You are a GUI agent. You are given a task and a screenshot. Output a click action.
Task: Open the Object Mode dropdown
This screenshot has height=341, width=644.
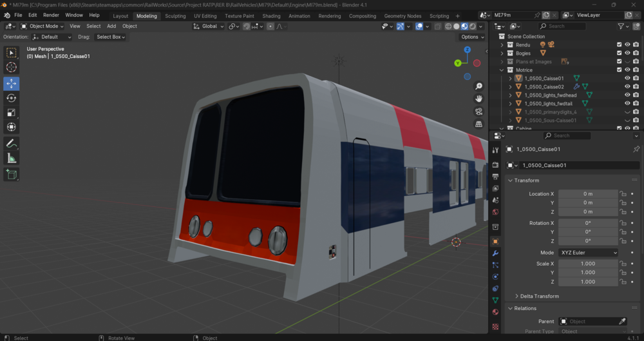pyautogui.click(x=43, y=26)
